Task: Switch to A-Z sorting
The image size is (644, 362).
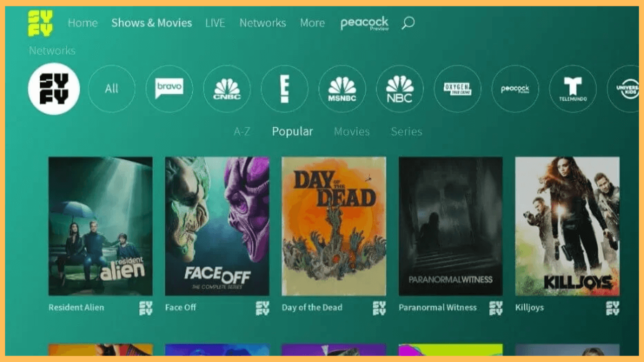Action: (243, 131)
